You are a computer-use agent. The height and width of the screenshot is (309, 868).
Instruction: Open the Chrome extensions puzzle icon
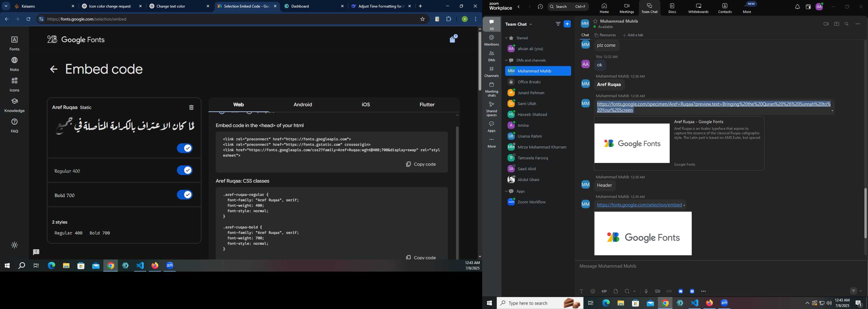449,19
